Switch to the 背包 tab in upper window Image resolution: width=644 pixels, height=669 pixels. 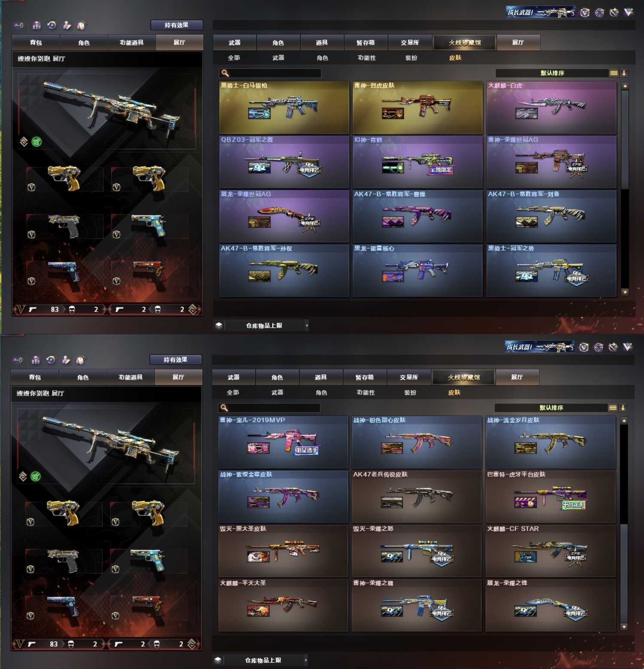pyautogui.click(x=36, y=42)
